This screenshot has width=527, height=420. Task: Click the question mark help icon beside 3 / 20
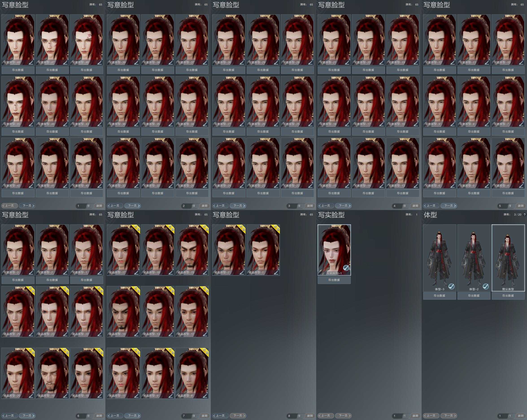click(x=524, y=214)
